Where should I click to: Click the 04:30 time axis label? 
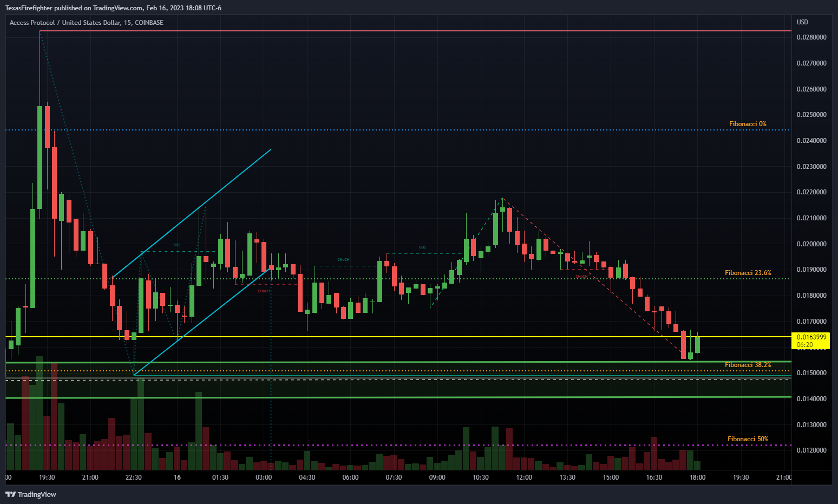[307, 477]
